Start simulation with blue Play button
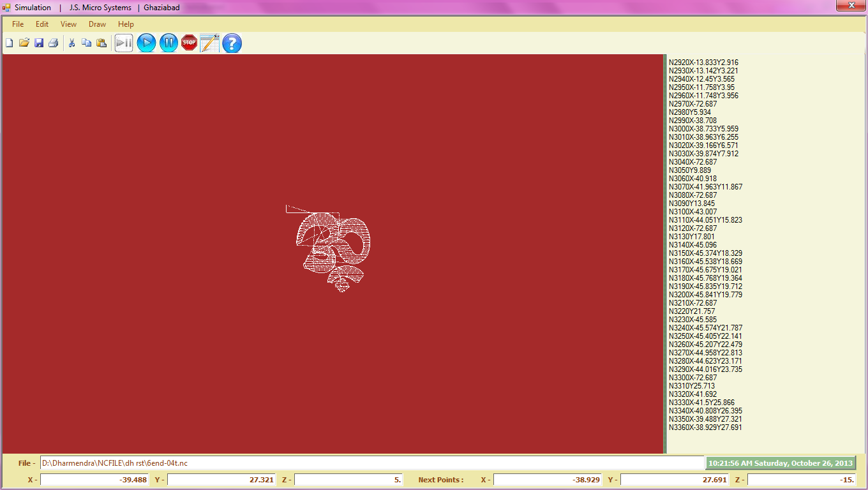This screenshot has height=490, width=868. pos(146,43)
